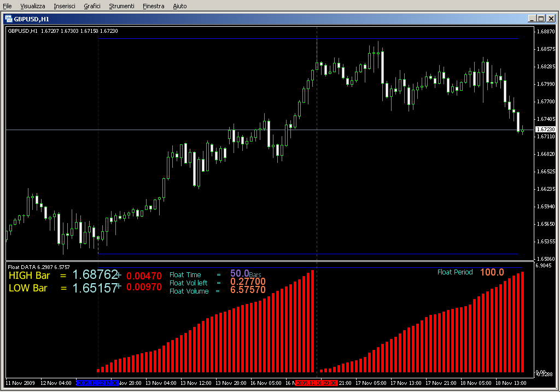Click the Float Volume 6.57570 value
Viewport: 560px width, 392px height.
click(x=248, y=290)
